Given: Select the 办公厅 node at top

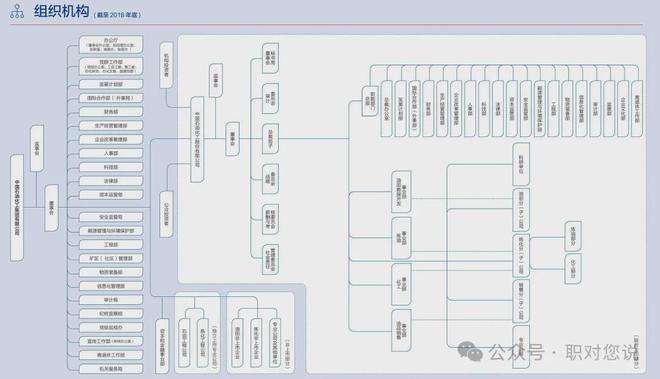Looking at the screenshot, I should pos(111,45).
